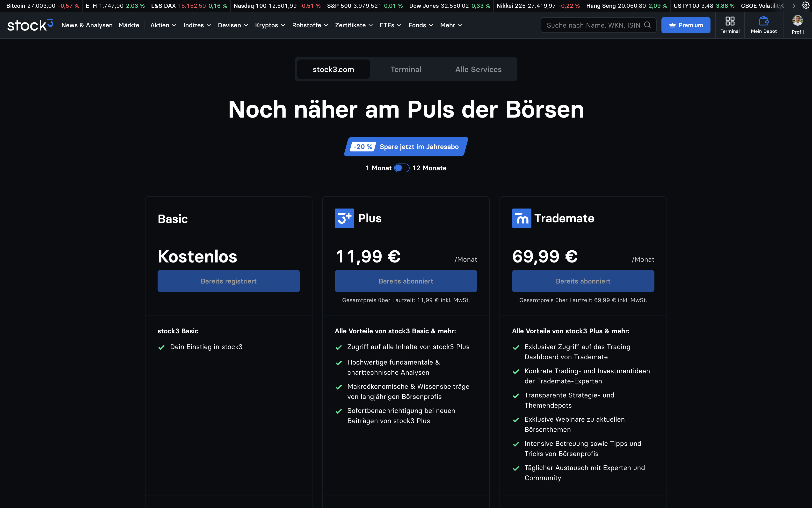This screenshot has width=812, height=508.
Task: Click the 11,99 € Plus price
Action: pos(368,256)
